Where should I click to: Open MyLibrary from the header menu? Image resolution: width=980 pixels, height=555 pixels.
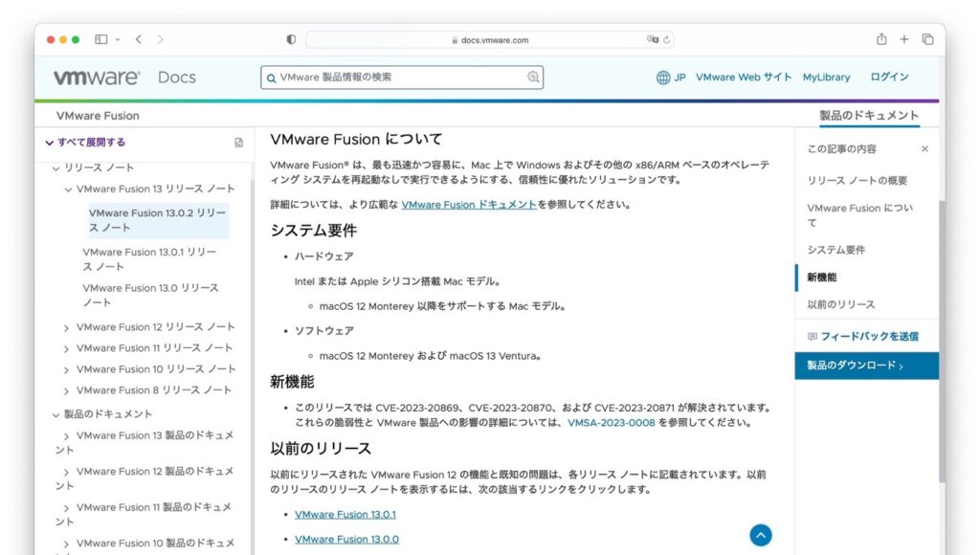pyautogui.click(x=826, y=77)
